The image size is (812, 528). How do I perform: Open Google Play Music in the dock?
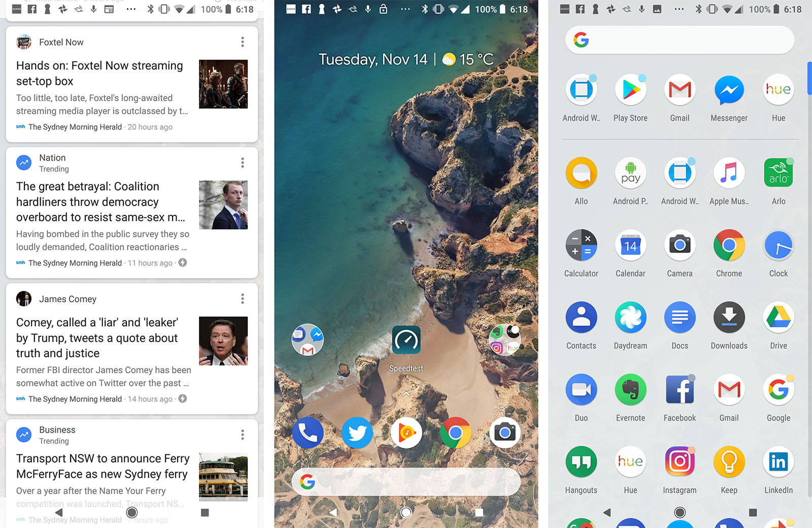point(406,433)
